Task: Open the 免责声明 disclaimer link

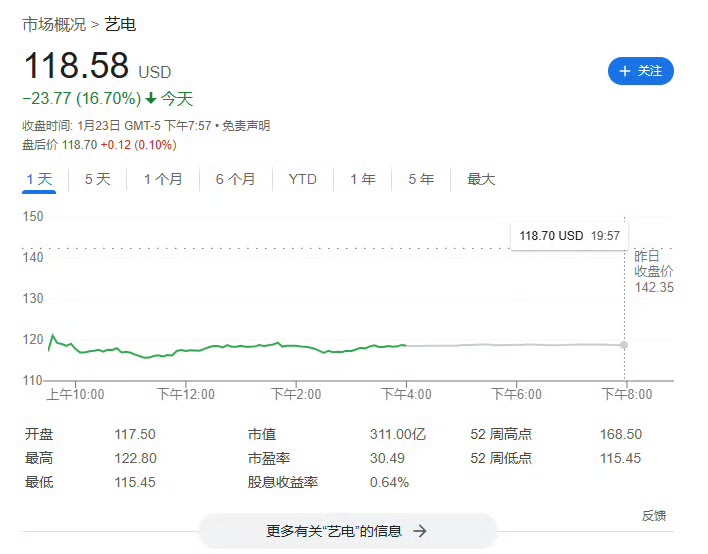Action: tap(246, 126)
